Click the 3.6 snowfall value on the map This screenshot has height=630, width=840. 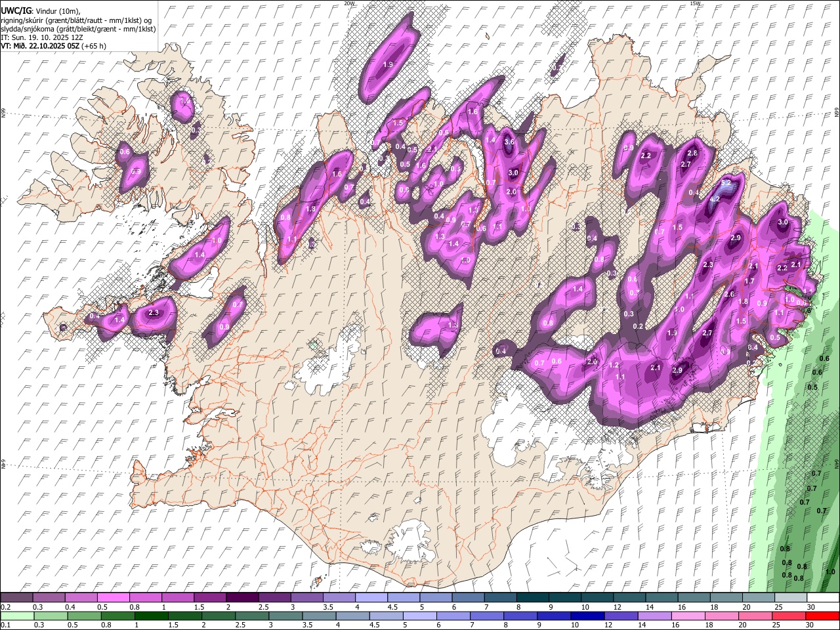[x=509, y=142]
